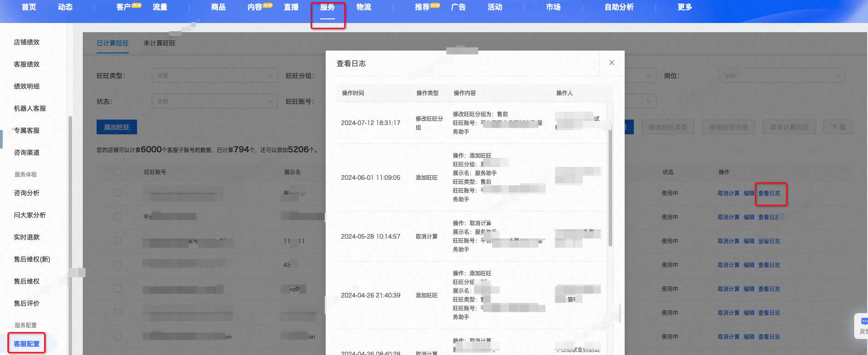The width and height of the screenshot is (868, 355).
Task: Switch to the 已计算旺旺 tab
Action: (x=113, y=43)
